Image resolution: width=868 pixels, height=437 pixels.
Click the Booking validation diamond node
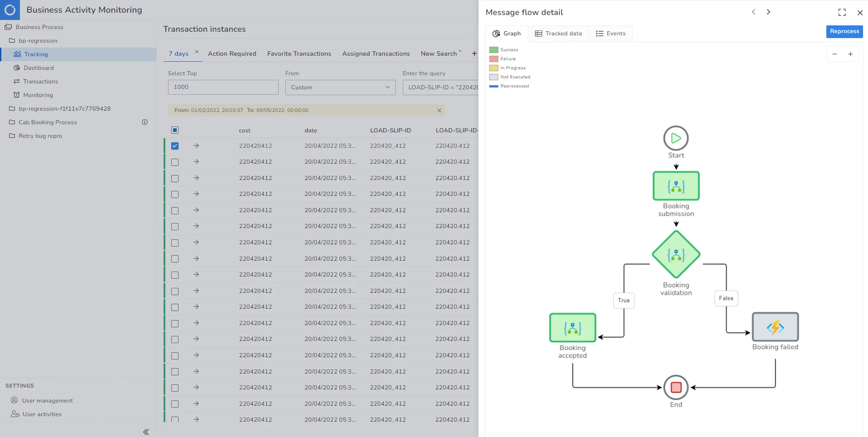[676, 254]
